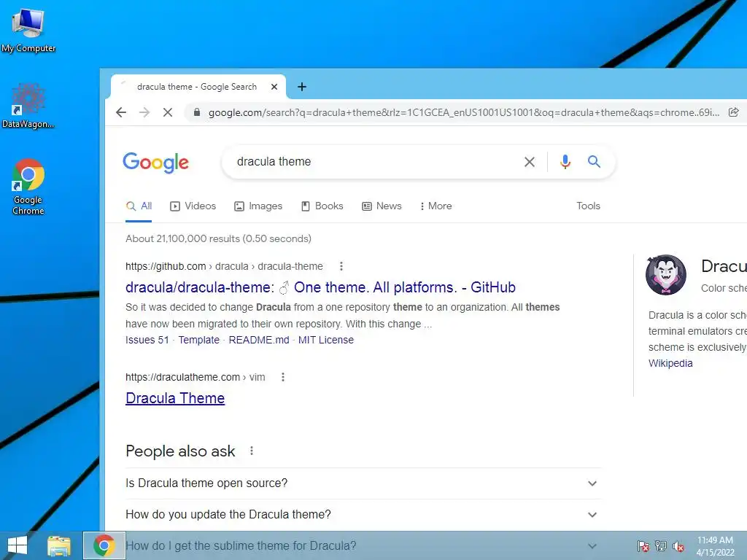This screenshot has width=747, height=560.
Task: Click the draculatheme.com › vim URL text
Action: point(196,377)
